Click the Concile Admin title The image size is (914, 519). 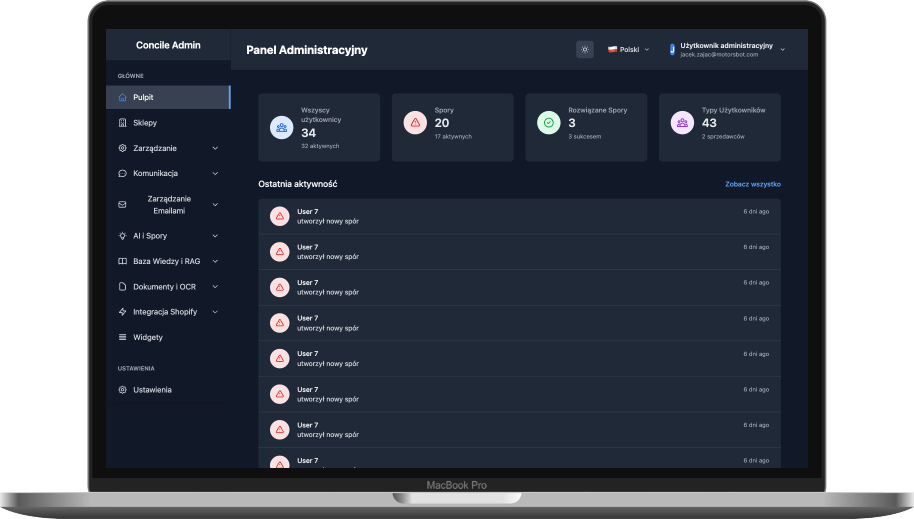(168, 45)
